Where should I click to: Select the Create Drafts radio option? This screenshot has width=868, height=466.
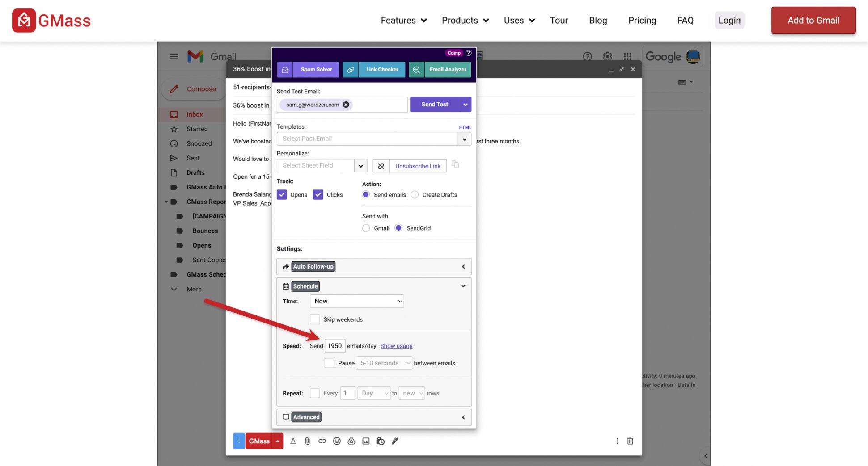pyautogui.click(x=415, y=195)
